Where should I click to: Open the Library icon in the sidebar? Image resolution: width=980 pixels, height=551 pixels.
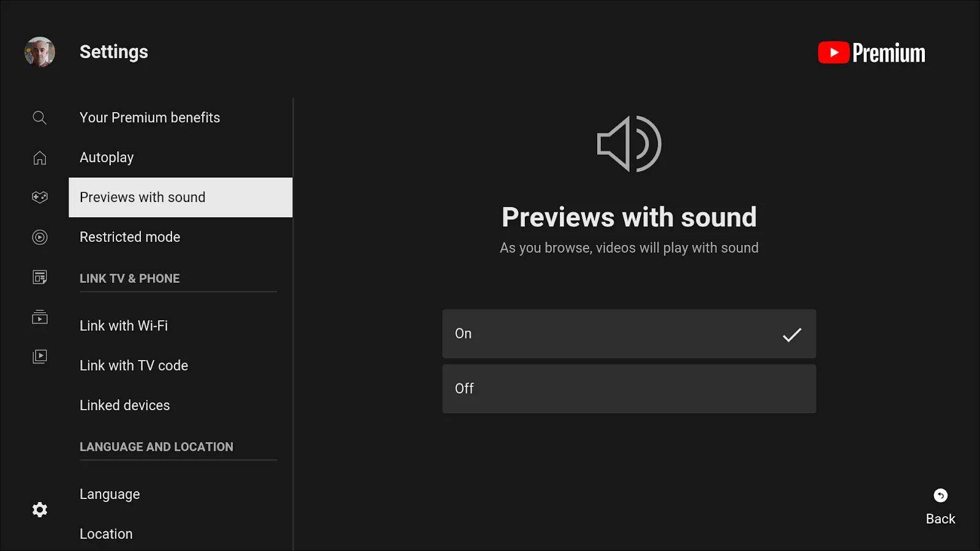(40, 356)
